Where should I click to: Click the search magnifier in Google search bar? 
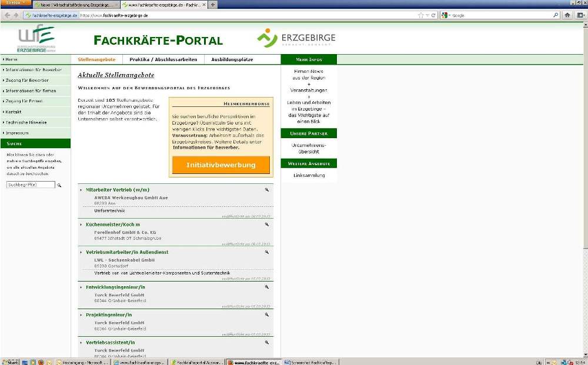coord(556,15)
